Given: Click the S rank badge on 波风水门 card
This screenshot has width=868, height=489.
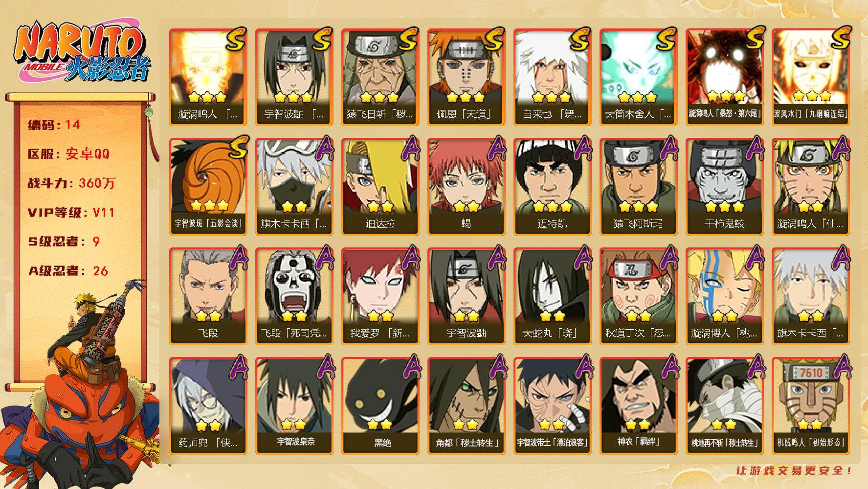Looking at the screenshot, I should [840, 38].
